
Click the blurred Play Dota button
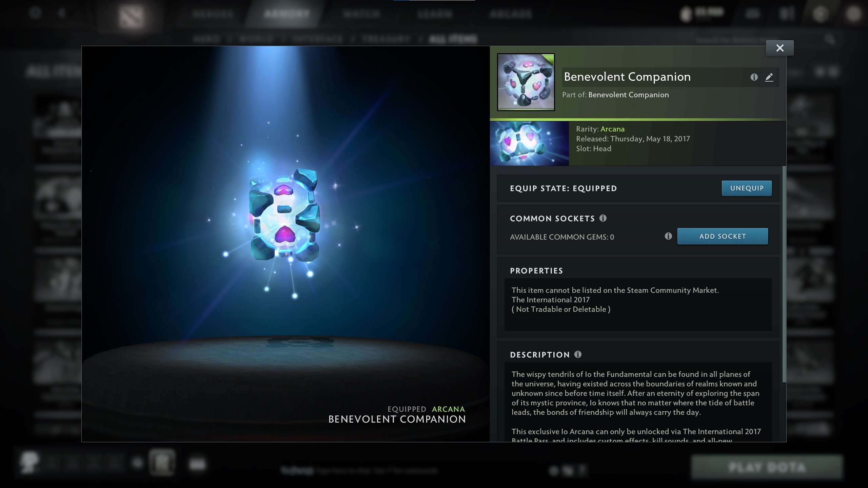pyautogui.click(x=767, y=467)
